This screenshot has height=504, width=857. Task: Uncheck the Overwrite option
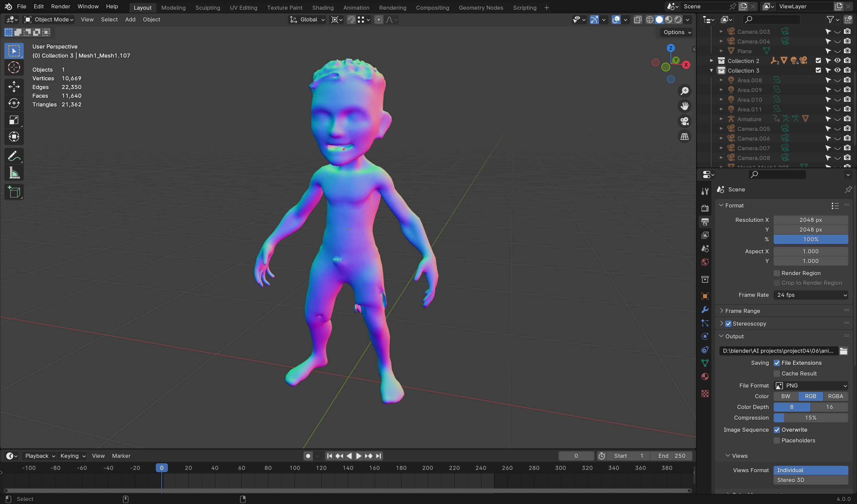tap(777, 430)
